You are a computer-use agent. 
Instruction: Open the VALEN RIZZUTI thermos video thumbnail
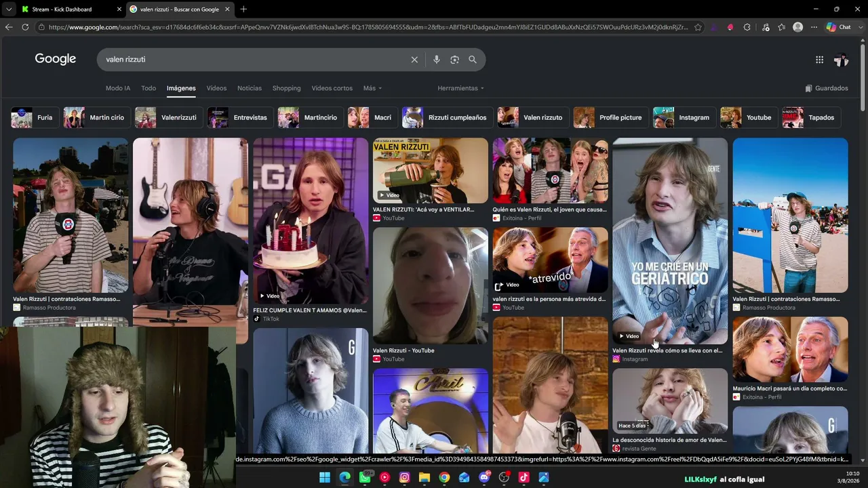pos(430,171)
